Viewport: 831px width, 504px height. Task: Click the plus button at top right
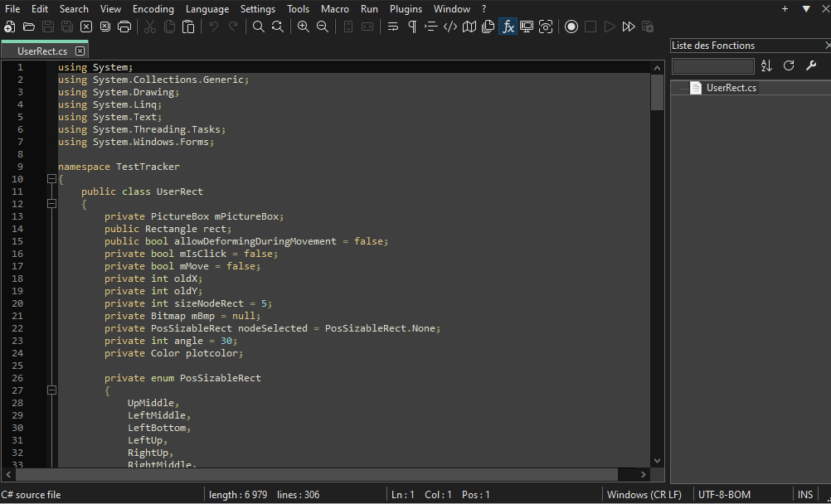coord(785,9)
